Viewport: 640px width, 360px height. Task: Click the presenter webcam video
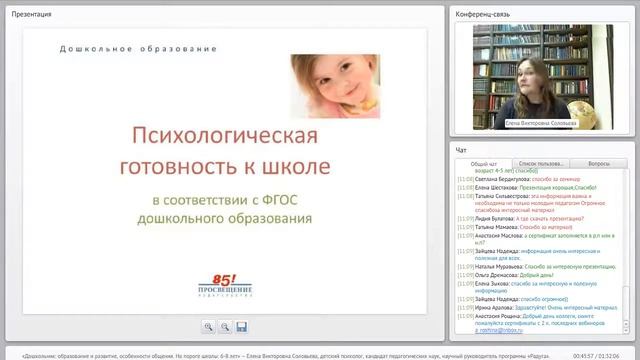point(543,77)
